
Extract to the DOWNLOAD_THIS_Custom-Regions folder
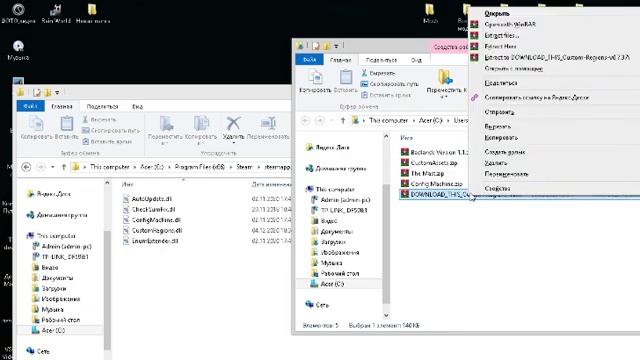(557, 58)
